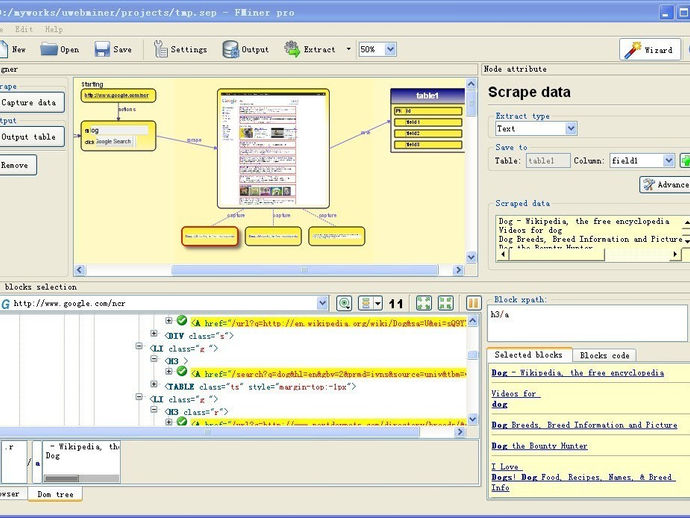Open the Extract dropdown arrow
This screenshot has width=690, height=518.
tap(349, 49)
